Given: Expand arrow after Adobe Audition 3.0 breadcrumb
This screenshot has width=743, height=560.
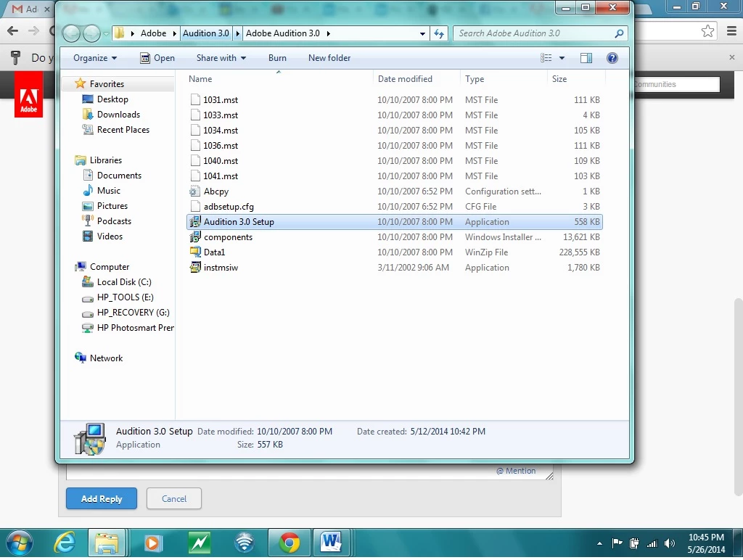Looking at the screenshot, I should click(328, 33).
